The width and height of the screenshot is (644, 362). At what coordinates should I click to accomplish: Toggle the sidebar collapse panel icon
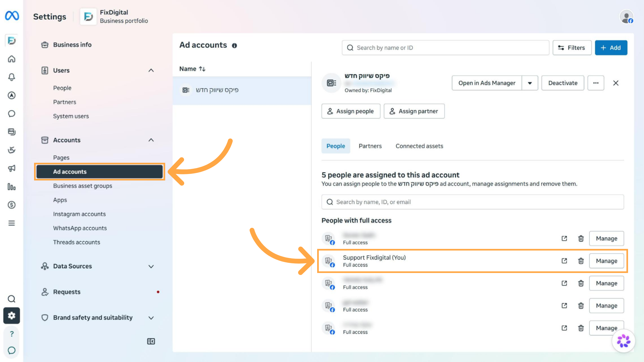point(151,341)
